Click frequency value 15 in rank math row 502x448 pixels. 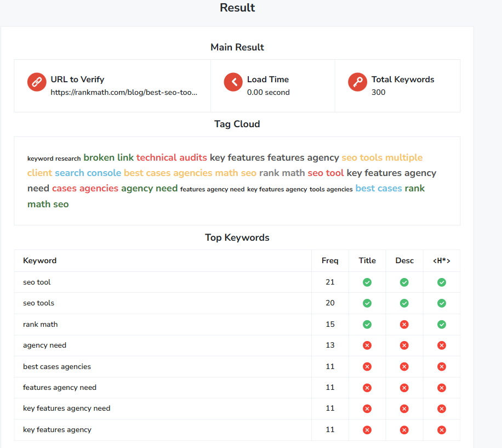(330, 325)
